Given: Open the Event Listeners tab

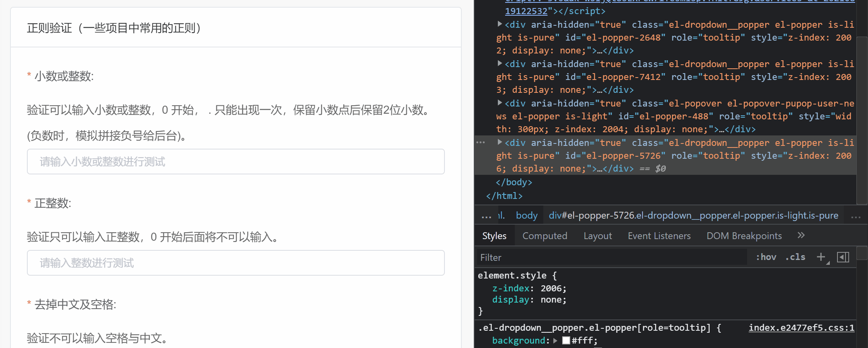Looking at the screenshot, I should 659,236.
